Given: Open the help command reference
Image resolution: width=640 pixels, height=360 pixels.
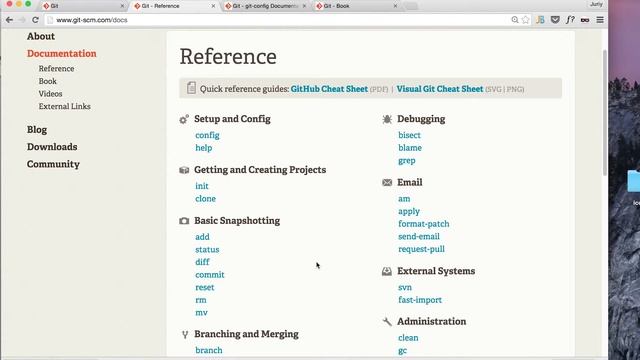Looking at the screenshot, I should pyautogui.click(x=204, y=148).
